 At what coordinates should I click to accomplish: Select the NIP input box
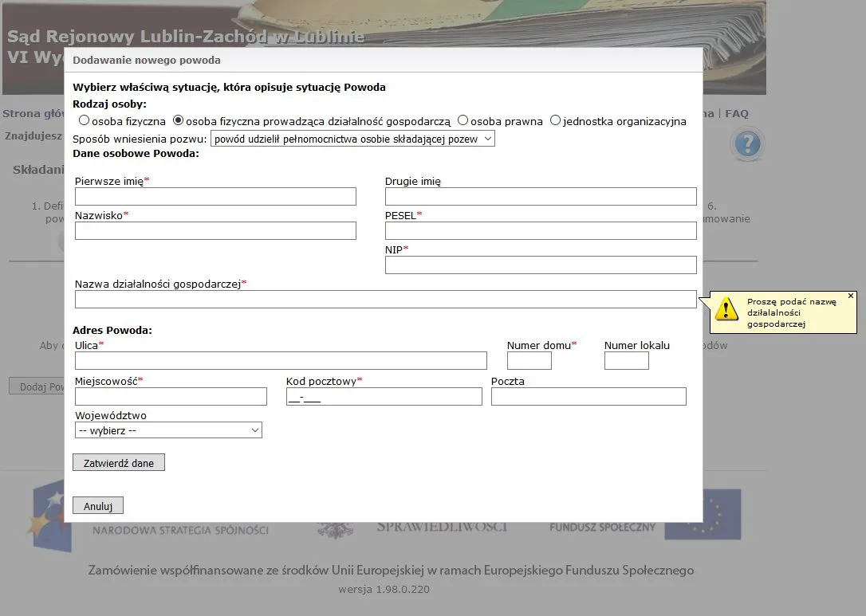pyautogui.click(x=541, y=265)
